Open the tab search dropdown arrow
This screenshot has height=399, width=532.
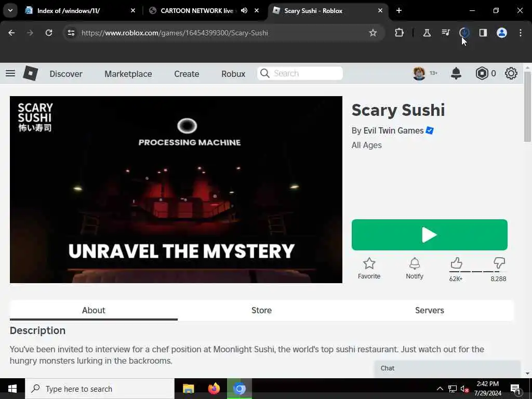[10, 10]
